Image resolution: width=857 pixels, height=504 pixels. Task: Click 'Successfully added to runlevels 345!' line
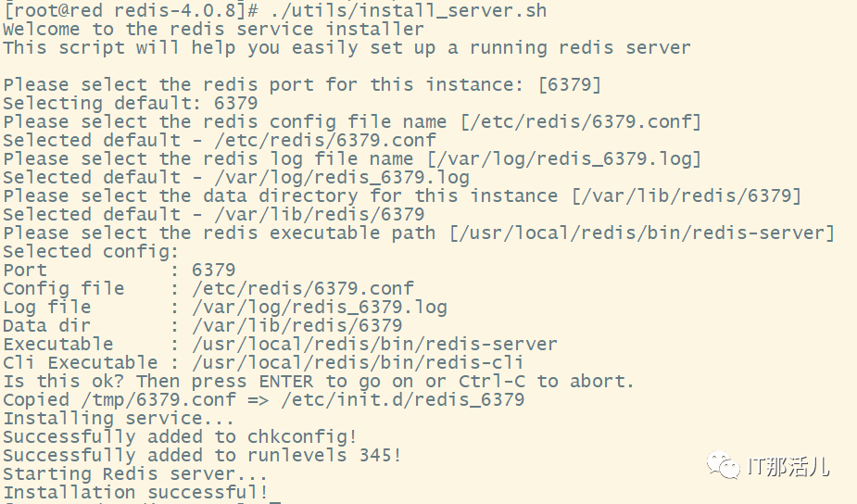coord(202,456)
